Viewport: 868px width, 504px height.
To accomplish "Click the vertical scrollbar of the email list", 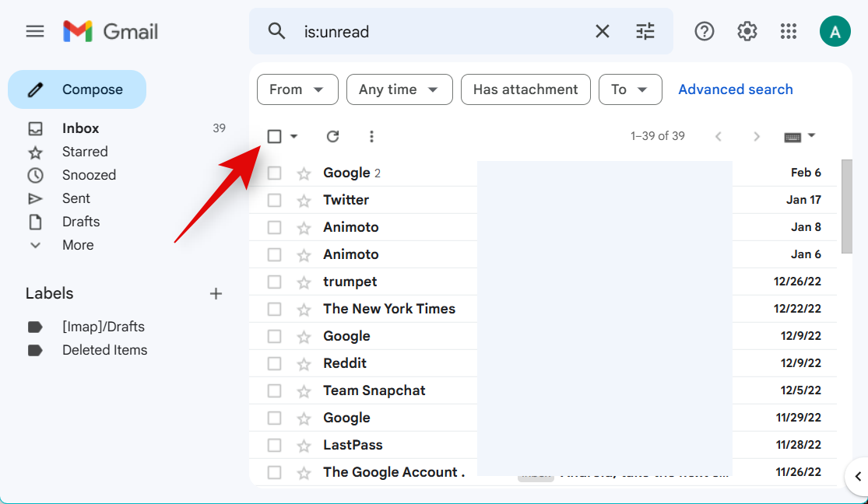I will 847,207.
